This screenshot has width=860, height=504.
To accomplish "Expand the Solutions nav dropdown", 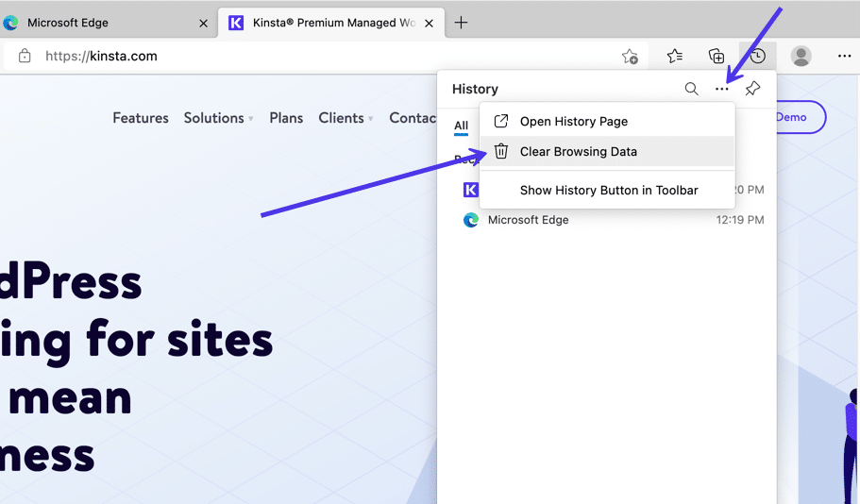I will [x=218, y=118].
